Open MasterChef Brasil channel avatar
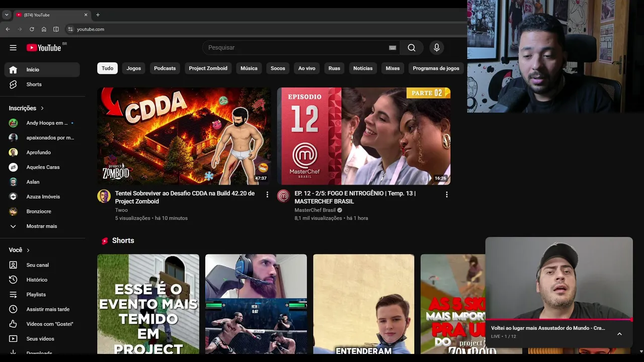644x362 pixels. (x=283, y=196)
